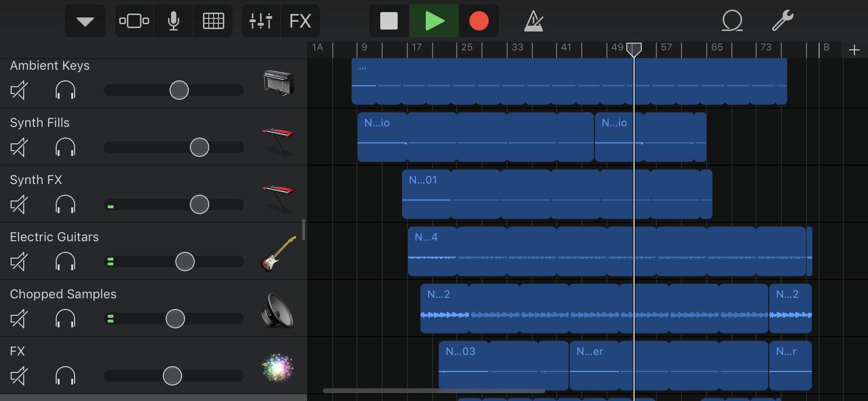Mute the Chopped Samples track
Image resolution: width=868 pixels, height=401 pixels.
(19, 319)
